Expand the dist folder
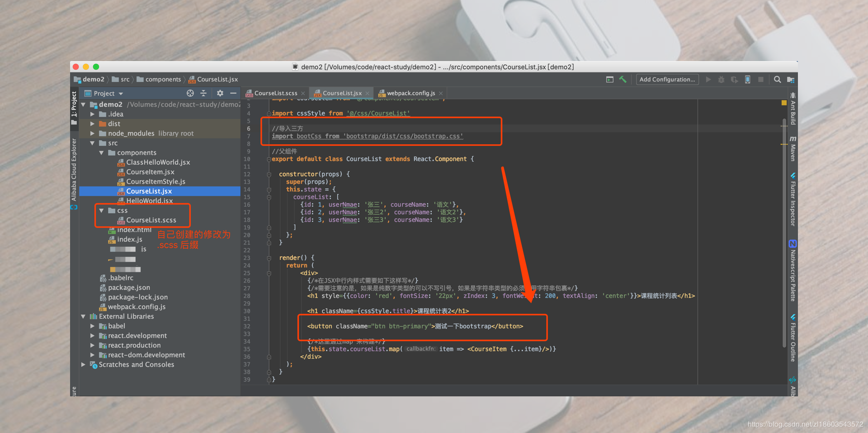Screen dimensions: 868x433 coord(92,124)
